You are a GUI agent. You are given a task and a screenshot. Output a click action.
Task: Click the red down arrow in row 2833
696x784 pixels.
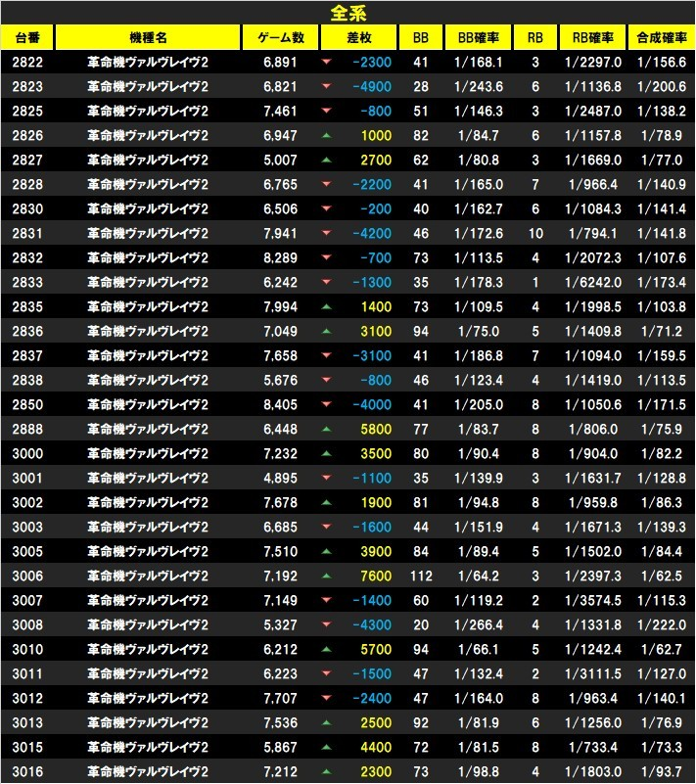[327, 283]
